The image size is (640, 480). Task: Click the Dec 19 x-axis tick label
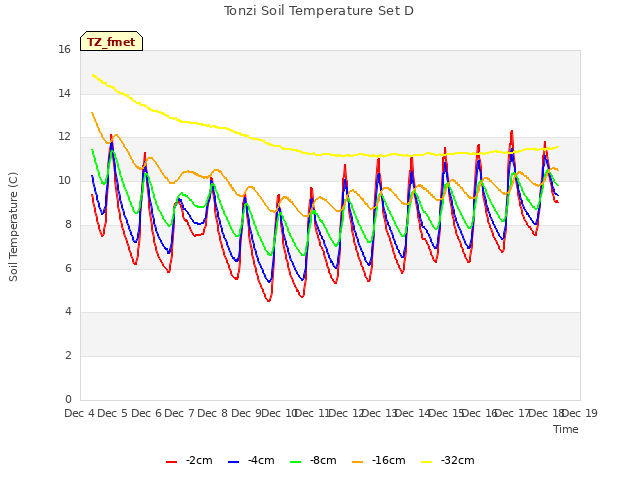(x=580, y=413)
